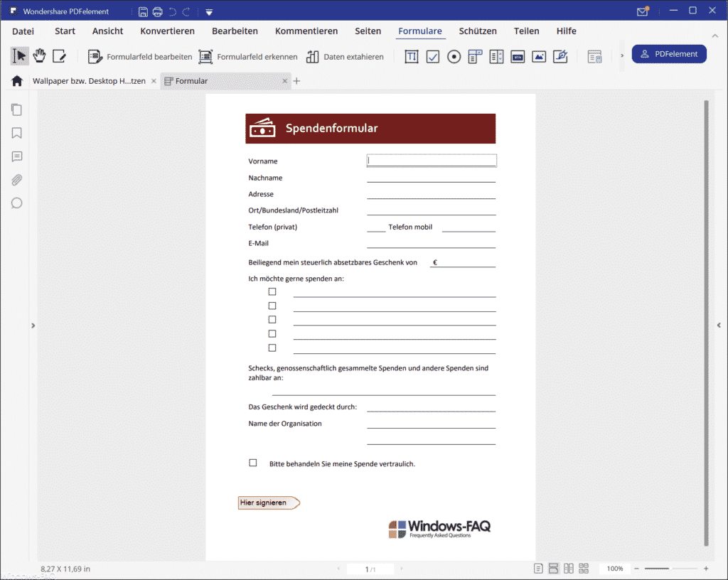Switch to two-page continuous view
The image size is (728, 580).
[x=584, y=569]
